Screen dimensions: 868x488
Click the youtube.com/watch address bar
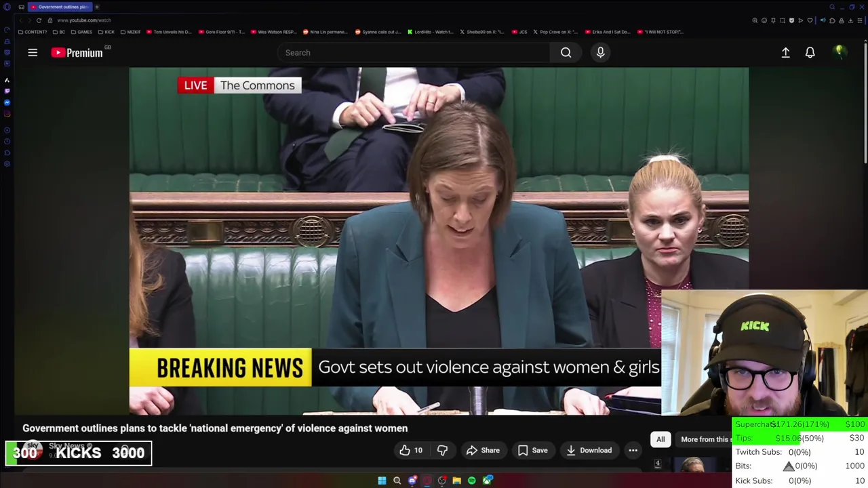tap(84, 20)
